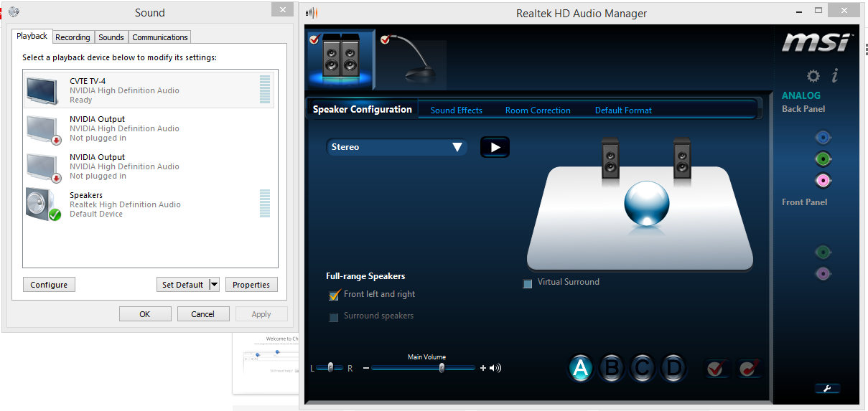Click the L-R balance slider handle
This screenshot has width=868, height=411.
(330, 367)
